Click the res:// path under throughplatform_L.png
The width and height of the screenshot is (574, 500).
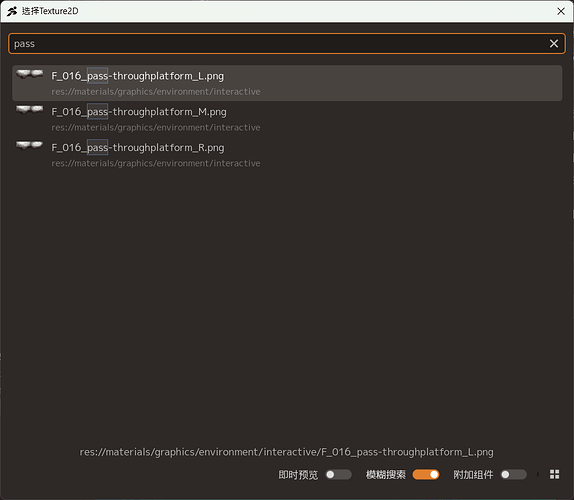pos(156,92)
